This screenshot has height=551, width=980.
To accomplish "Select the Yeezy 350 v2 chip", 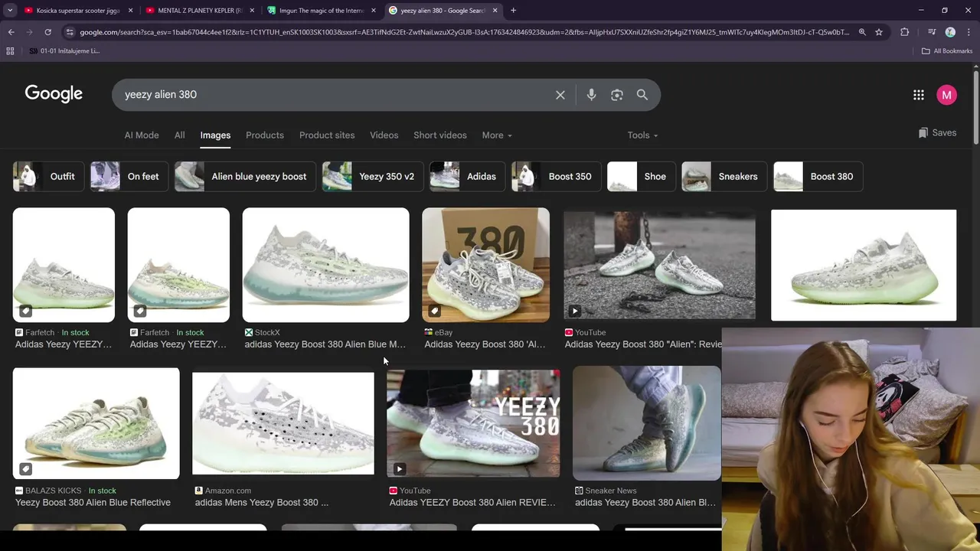I will [372, 176].
